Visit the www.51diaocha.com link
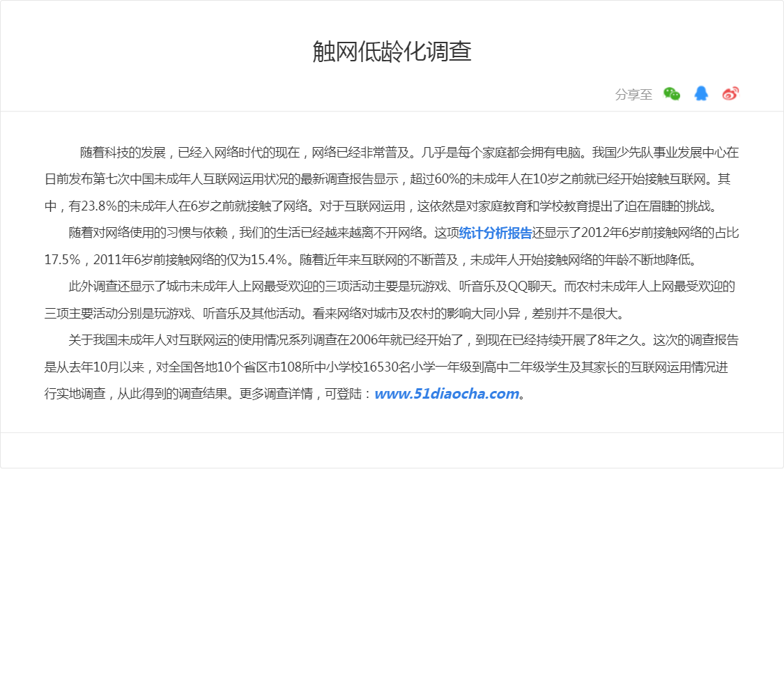 coord(447,394)
